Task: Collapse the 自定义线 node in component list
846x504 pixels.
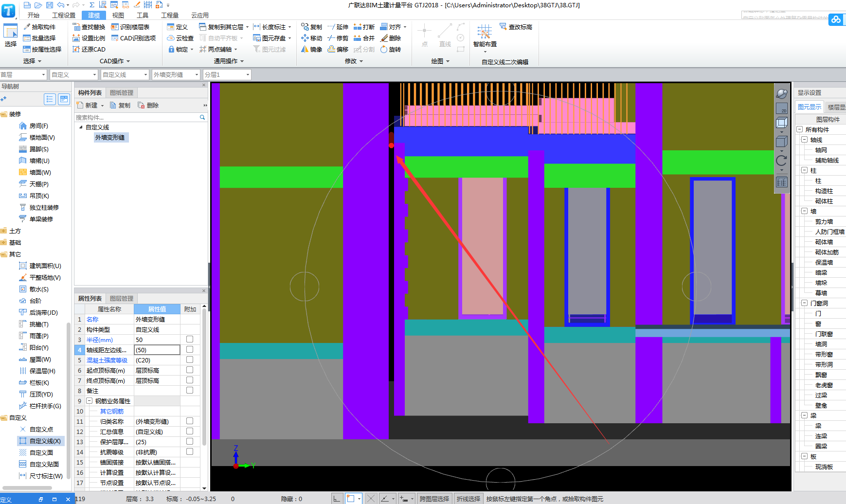Action: 81,127
